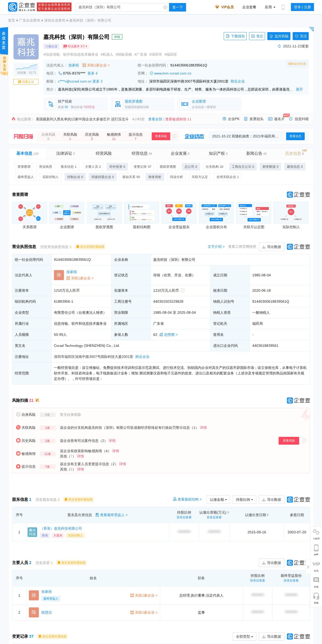Open the 反馈 feedback sidebar icon
The width and height of the screenshot is (322, 644).
point(316,582)
